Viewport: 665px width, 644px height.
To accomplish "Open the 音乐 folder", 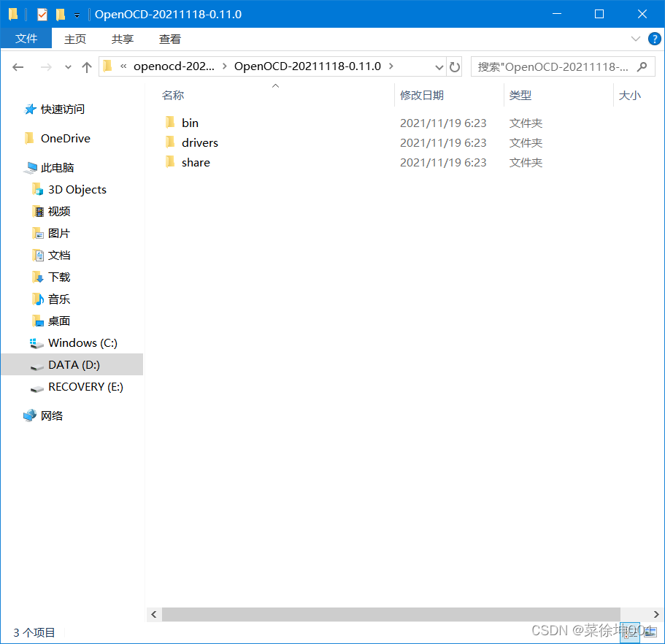I will 59,299.
